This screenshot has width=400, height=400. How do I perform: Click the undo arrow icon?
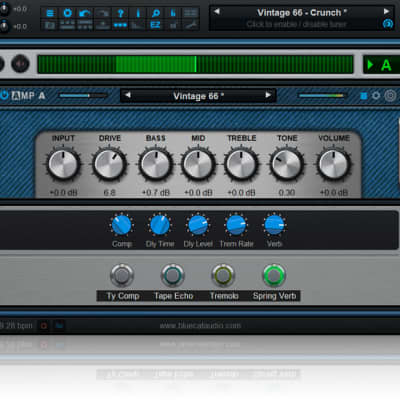[85, 13]
